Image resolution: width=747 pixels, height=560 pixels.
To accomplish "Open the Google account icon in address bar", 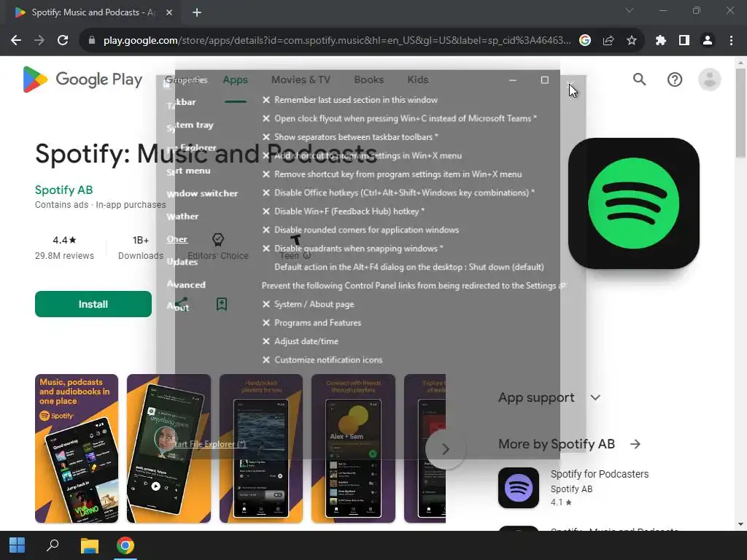I will tap(585, 41).
